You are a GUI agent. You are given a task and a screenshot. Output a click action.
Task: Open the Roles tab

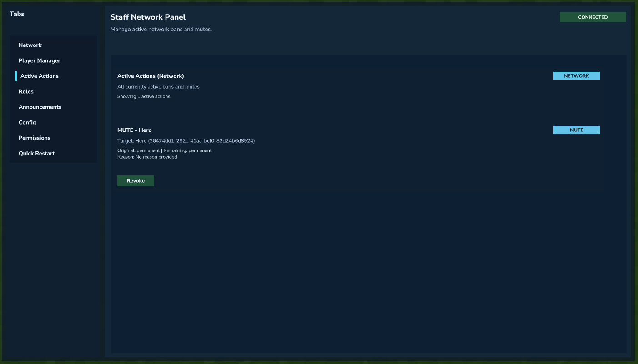26,91
